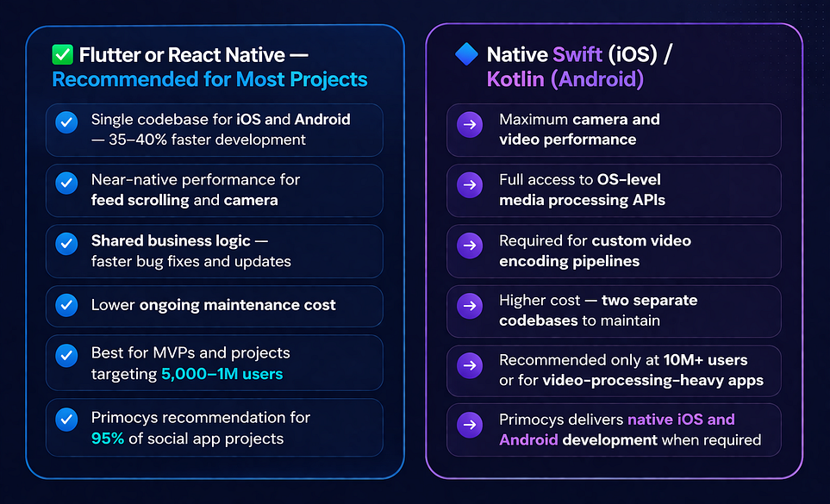The height and width of the screenshot is (504, 830).
Task: Click 'Required for custom video' text
Action: (595, 240)
